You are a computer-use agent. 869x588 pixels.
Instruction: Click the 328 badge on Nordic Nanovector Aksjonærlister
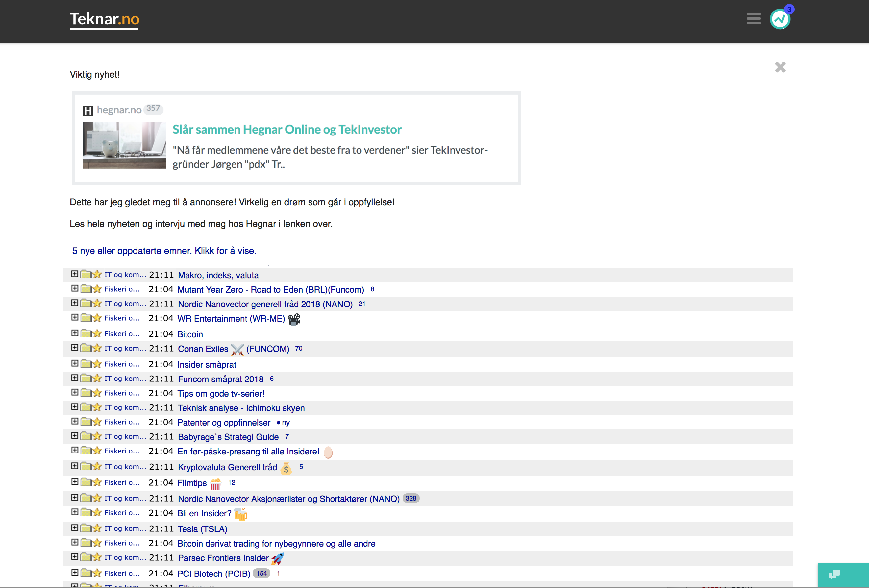410,498
